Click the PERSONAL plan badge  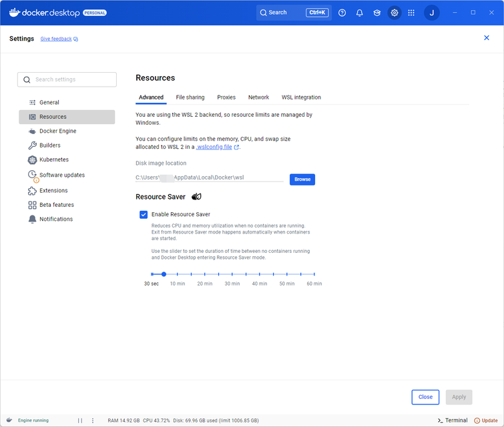tap(95, 13)
